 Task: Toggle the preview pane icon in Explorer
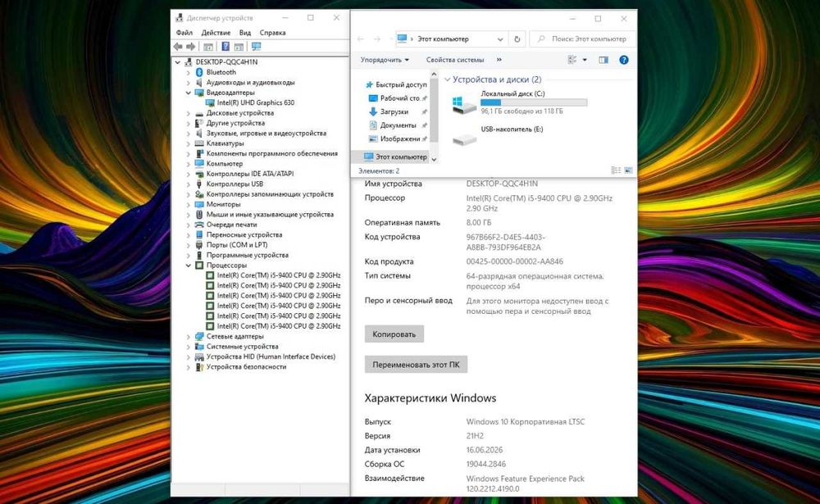pyautogui.click(x=604, y=60)
